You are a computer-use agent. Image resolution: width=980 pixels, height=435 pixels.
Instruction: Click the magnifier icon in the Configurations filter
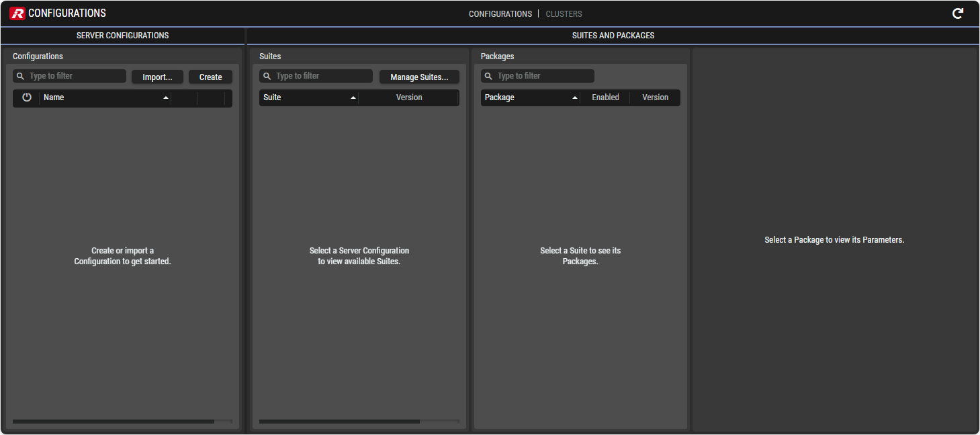20,76
